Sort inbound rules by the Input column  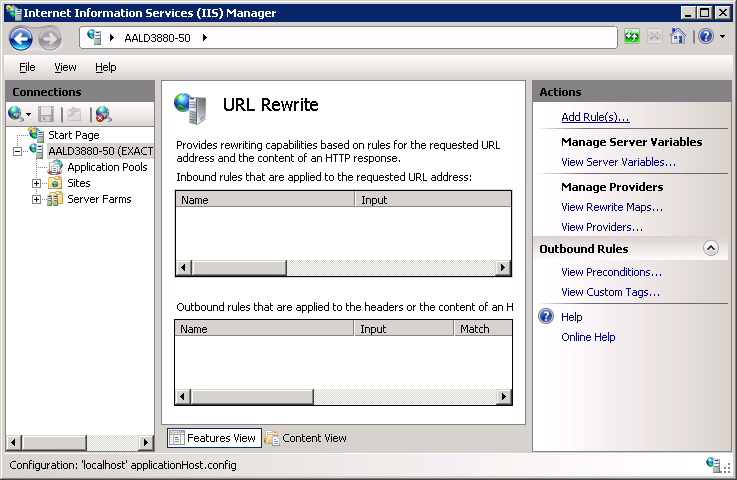433,200
